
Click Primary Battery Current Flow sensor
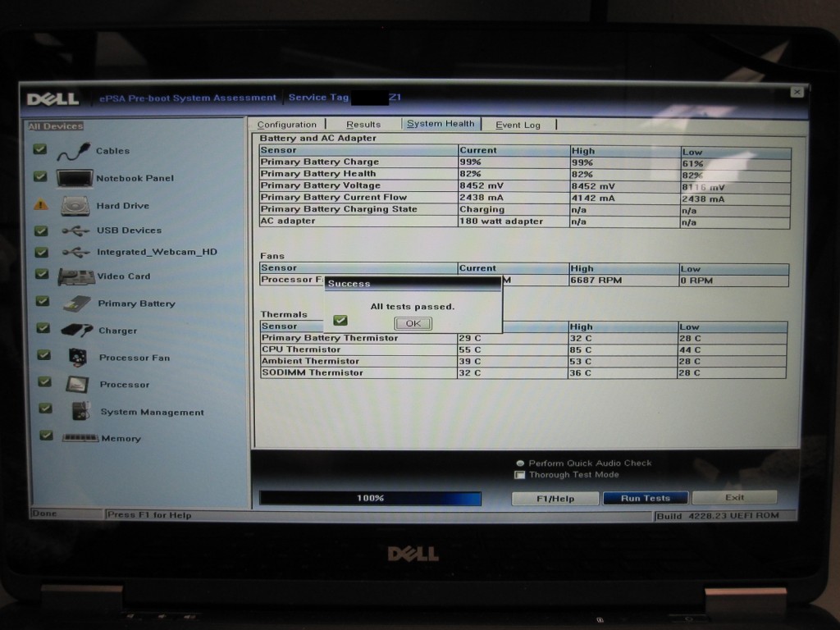coord(334,197)
